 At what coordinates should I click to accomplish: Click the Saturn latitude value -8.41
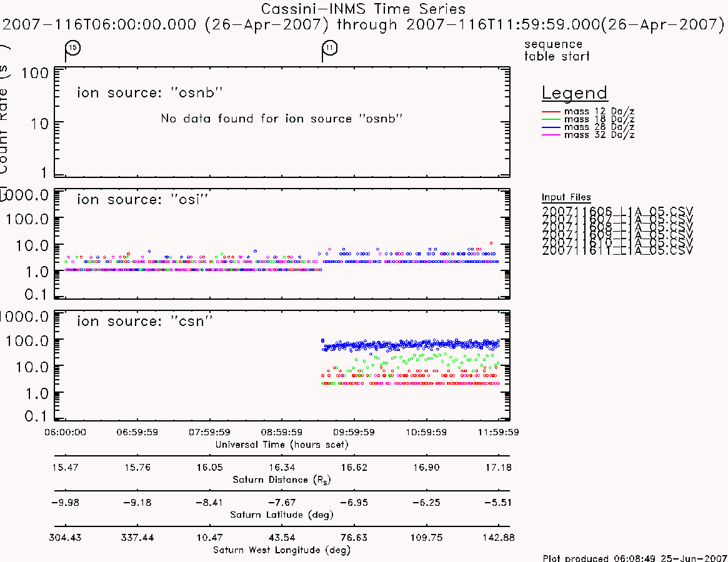point(209,503)
